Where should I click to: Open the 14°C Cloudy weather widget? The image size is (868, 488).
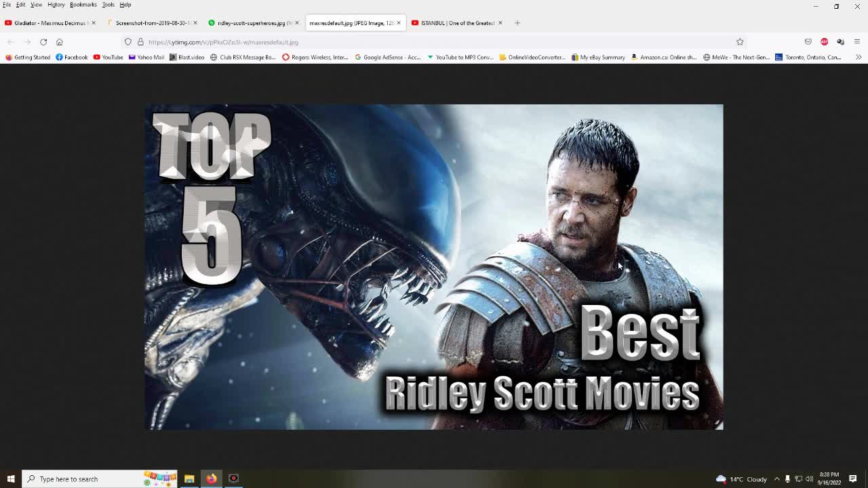(741, 479)
